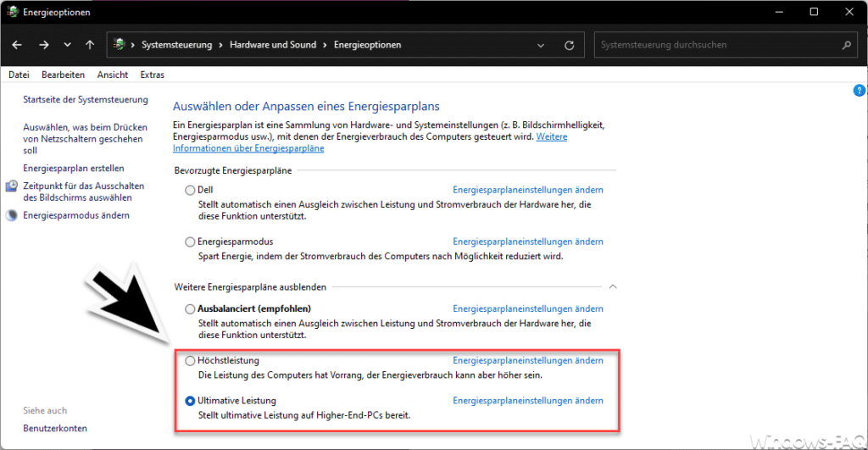This screenshot has width=868, height=450.
Task: Click the Energieoptionen breadcrumb segment
Action: (x=368, y=45)
